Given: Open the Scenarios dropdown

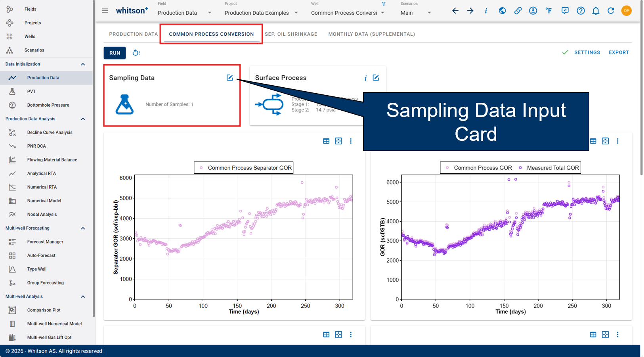Looking at the screenshot, I should (416, 13).
